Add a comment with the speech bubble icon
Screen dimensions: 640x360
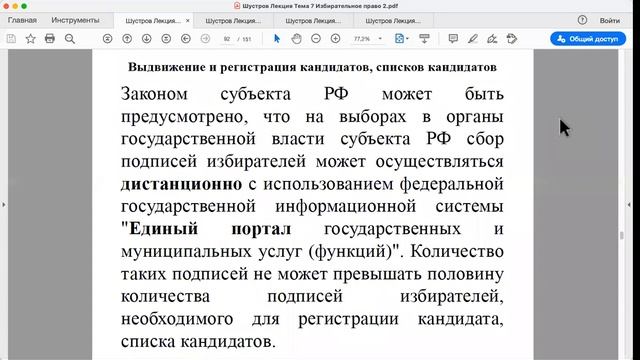(x=453, y=39)
